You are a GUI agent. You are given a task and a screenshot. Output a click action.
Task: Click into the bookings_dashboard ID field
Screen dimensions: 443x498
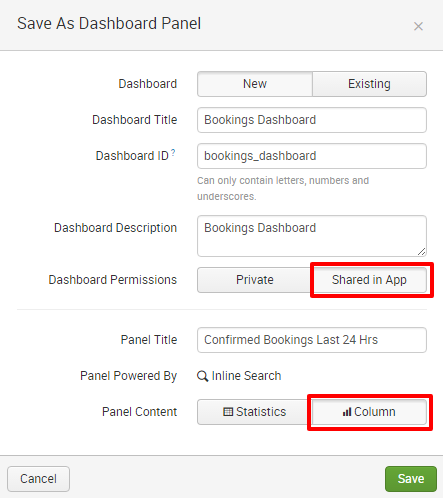pyautogui.click(x=312, y=156)
